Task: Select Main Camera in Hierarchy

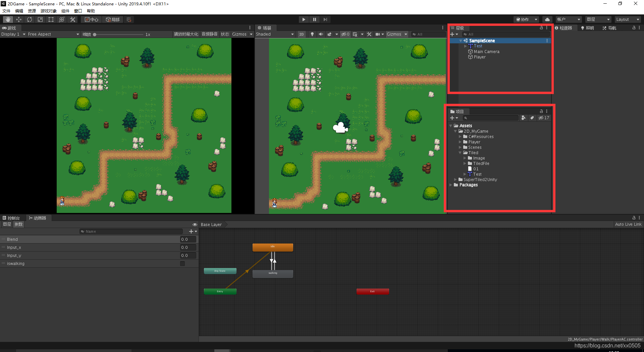Action: pyautogui.click(x=486, y=52)
